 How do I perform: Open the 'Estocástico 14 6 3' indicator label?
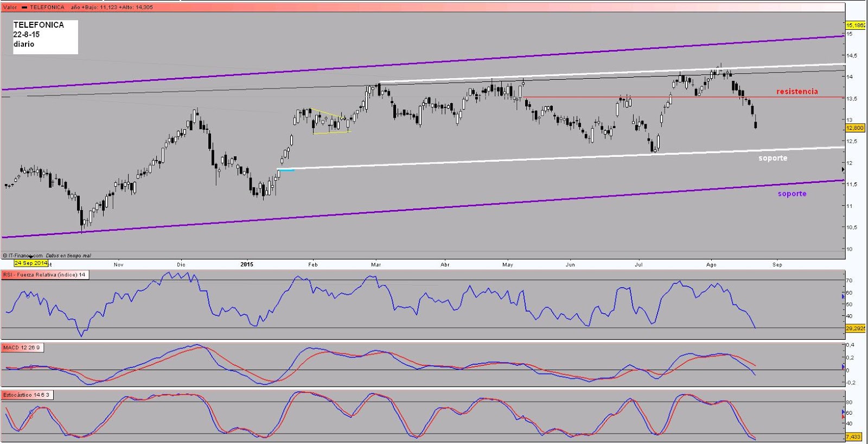tap(27, 395)
